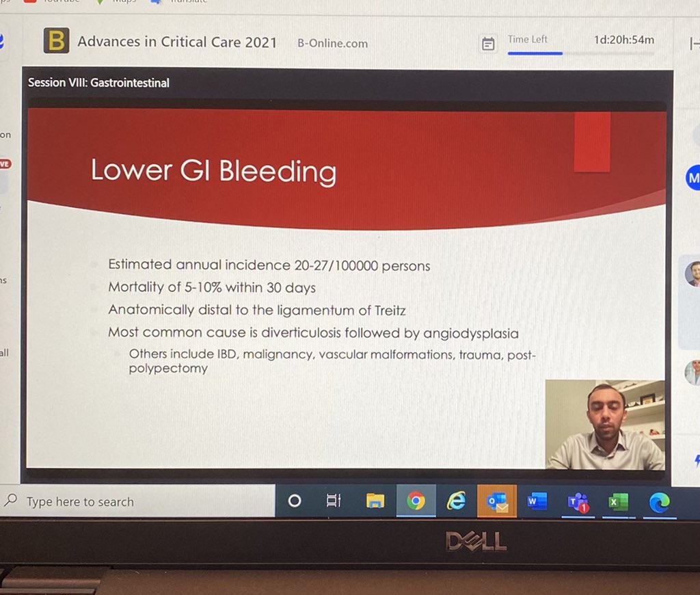
Task: Click the Time Left progress bar
Action: (x=580, y=53)
